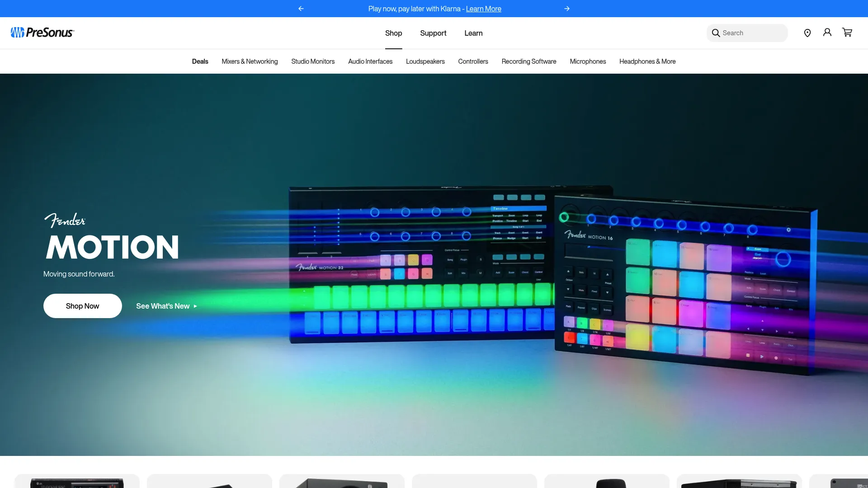
Task: Show previous announcement with left arrow
Action: (x=301, y=9)
